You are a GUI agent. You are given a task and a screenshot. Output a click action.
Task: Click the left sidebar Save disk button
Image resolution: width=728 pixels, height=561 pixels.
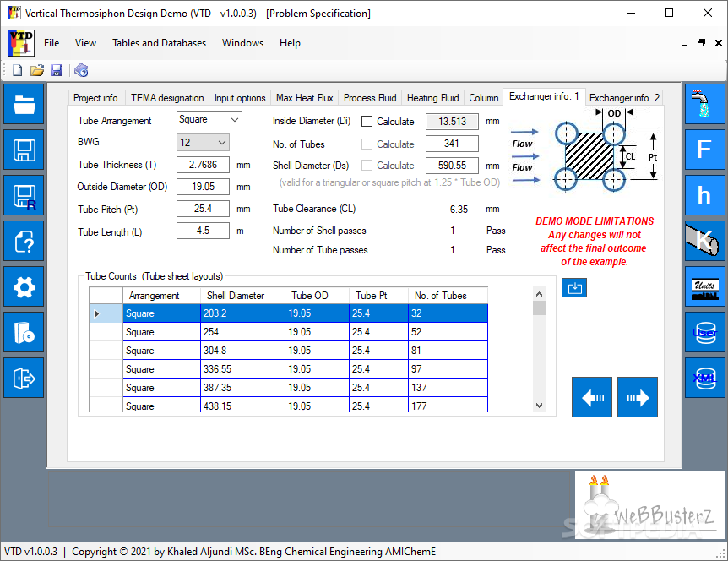point(24,150)
